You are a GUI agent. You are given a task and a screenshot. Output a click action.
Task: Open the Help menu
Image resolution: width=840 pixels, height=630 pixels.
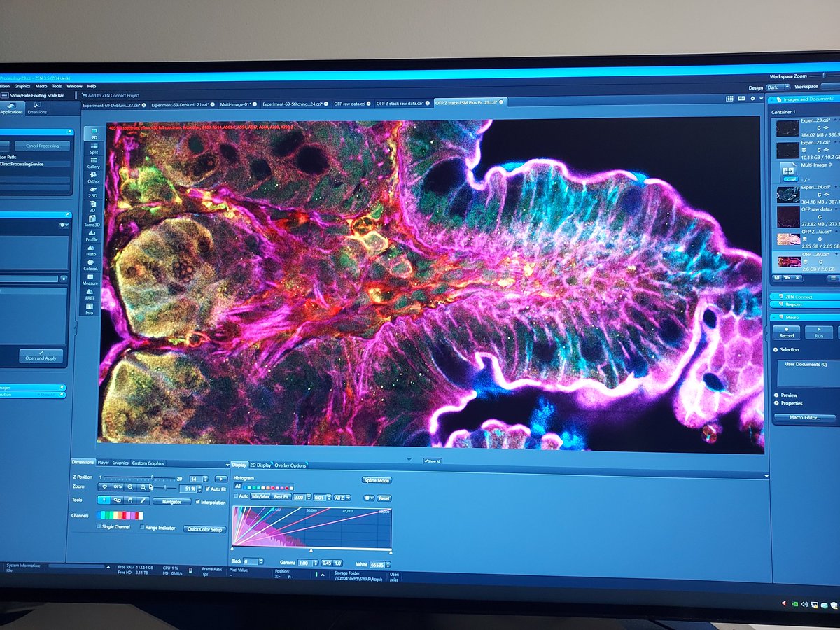(92, 85)
